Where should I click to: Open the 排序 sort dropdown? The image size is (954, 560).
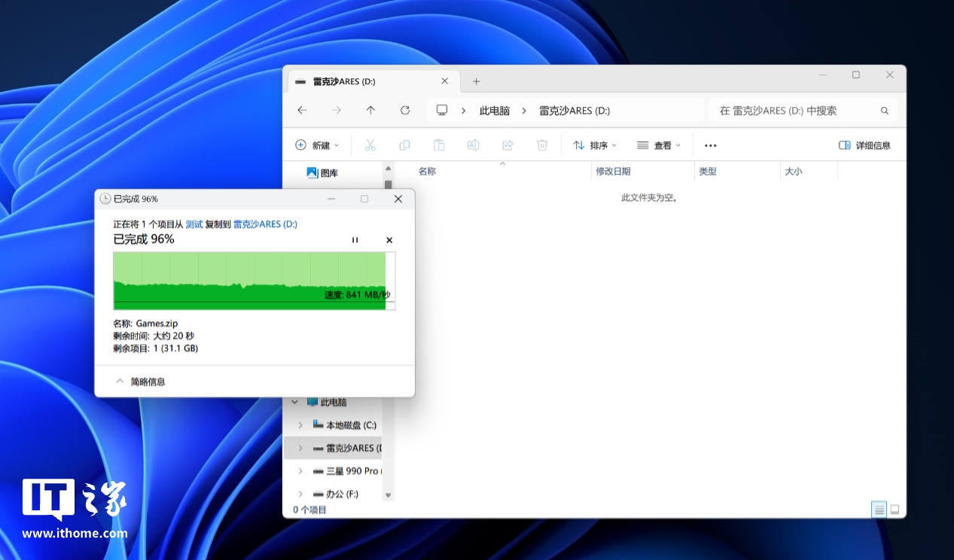coord(595,145)
